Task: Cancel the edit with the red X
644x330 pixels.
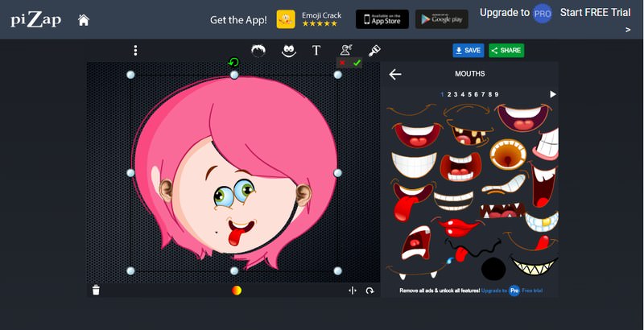Action: pos(342,63)
